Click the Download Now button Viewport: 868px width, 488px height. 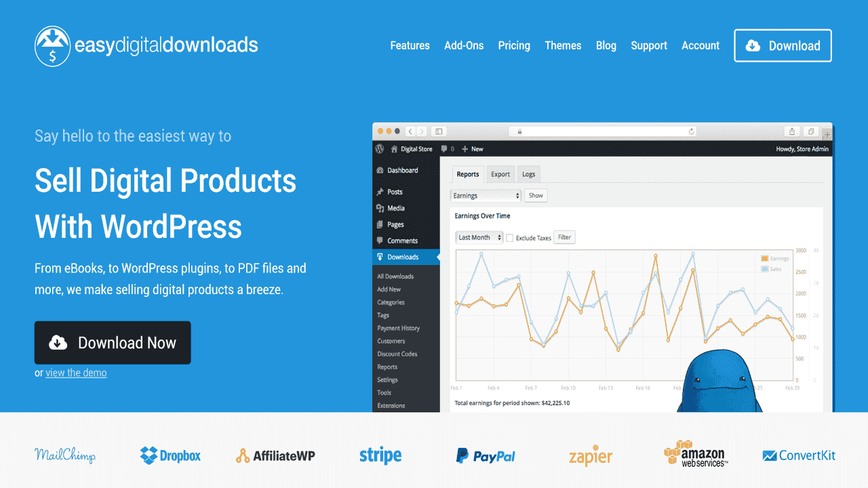click(113, 343)
